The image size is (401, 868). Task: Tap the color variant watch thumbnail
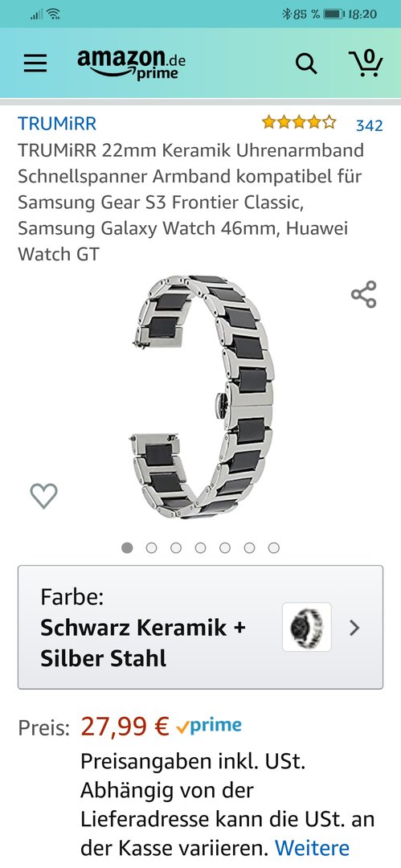307,627
